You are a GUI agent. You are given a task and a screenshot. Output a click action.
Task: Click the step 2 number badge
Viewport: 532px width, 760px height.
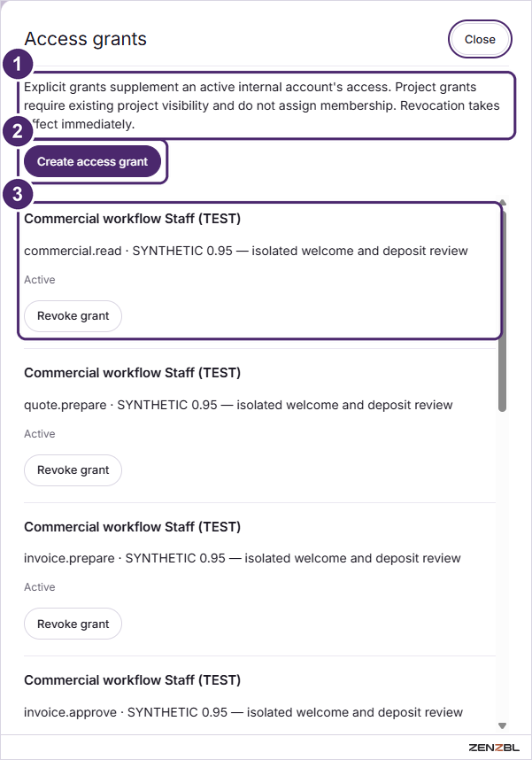point(18,131)
